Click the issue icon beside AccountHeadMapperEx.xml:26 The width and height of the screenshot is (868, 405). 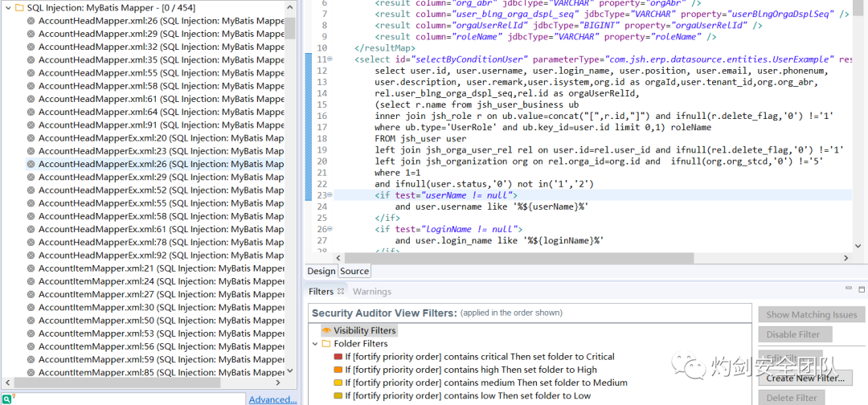31,164
